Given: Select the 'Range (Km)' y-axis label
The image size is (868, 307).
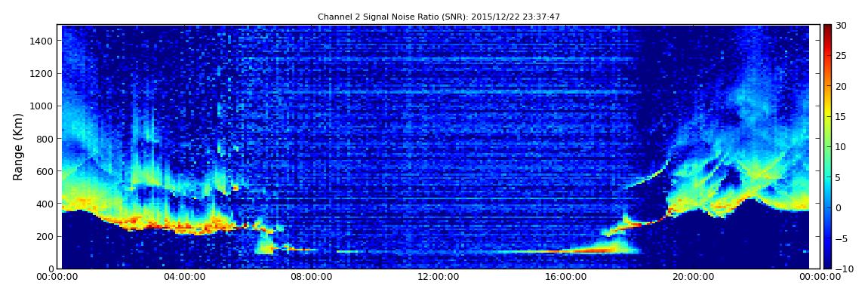Looking at the screenshot, I should (18, 146).
